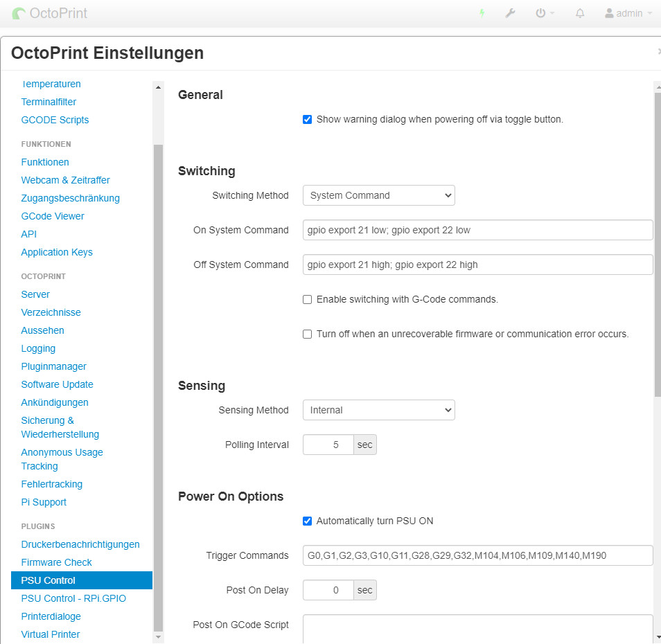Toggle the warning dialog on power off checkbox
This screenshot has width=661, height=644.
coord(308,119)
